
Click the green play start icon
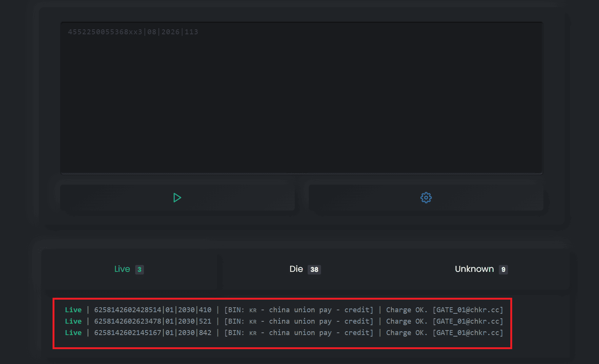[x=177, y=198]
